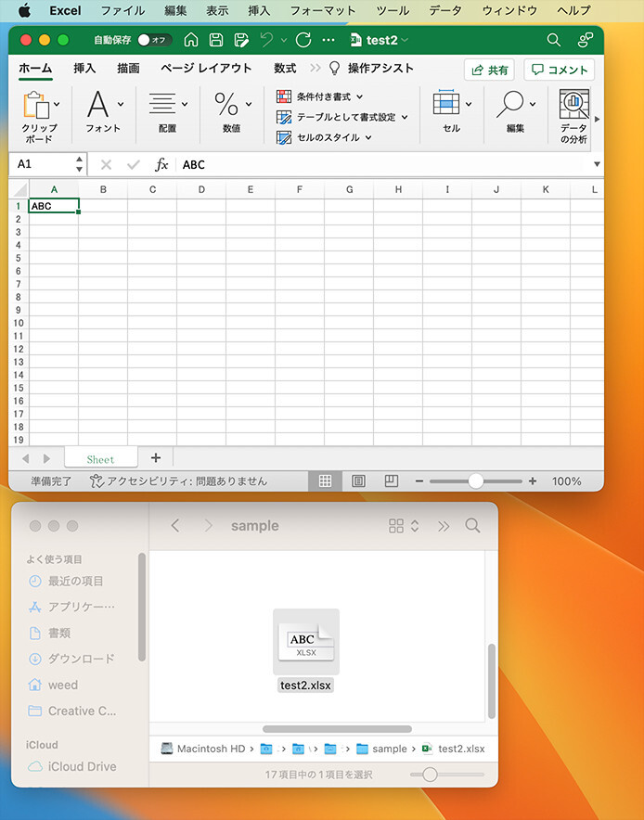Open the データ menu in menu bar
644x820 pixels.
445,10
